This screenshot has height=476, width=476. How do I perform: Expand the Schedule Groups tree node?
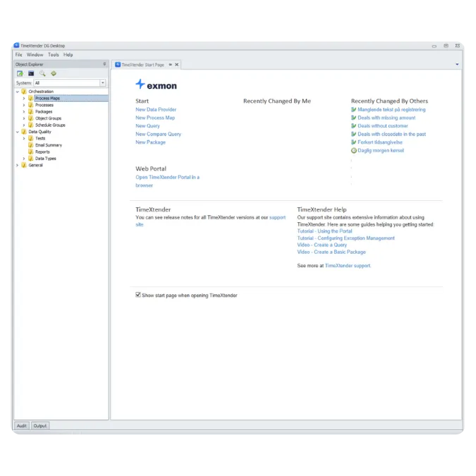coord(24,125)
